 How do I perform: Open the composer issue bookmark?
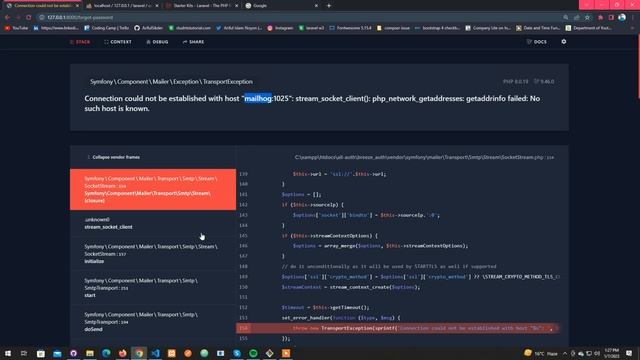[393, 28]
